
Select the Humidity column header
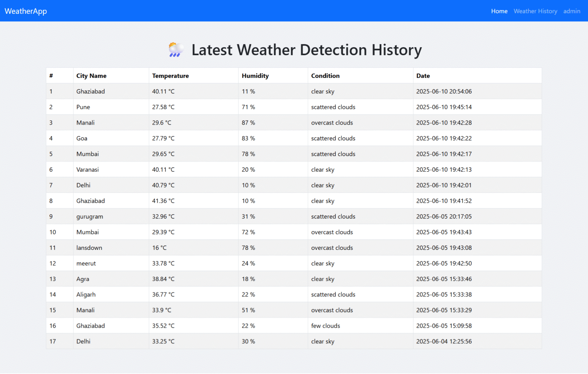tap(255, 76)
